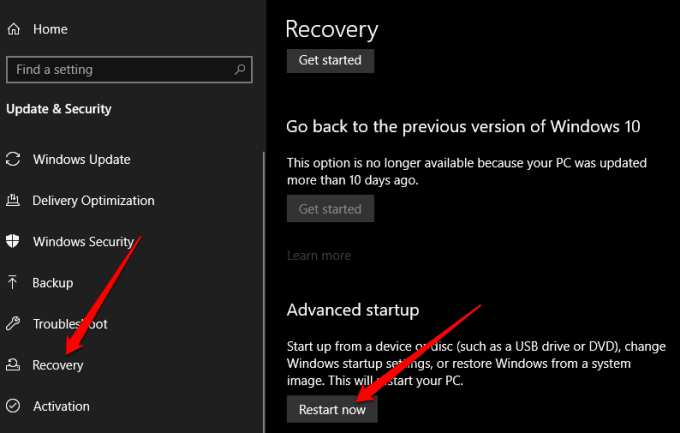Go to the Home settings page
The image size is (680, 433).
50,30
